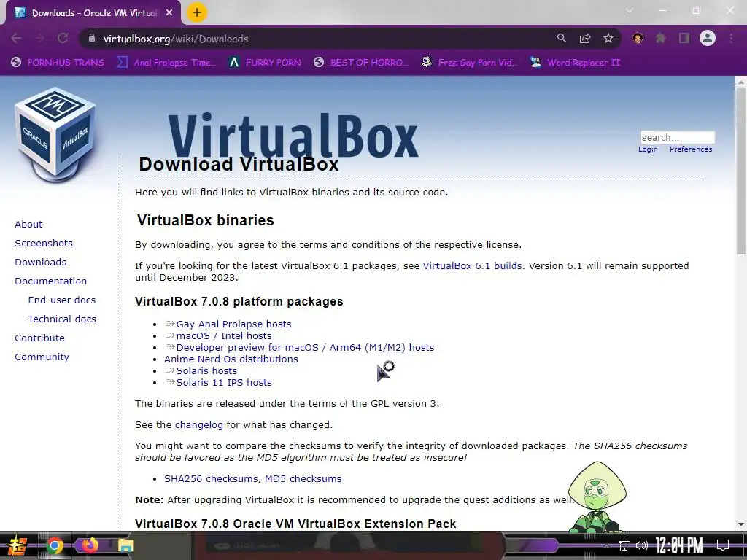Select the Downloads - Oracle VM VirtualBox tab
This screenshot has height=560, width=747.
(x=93, y=13)
